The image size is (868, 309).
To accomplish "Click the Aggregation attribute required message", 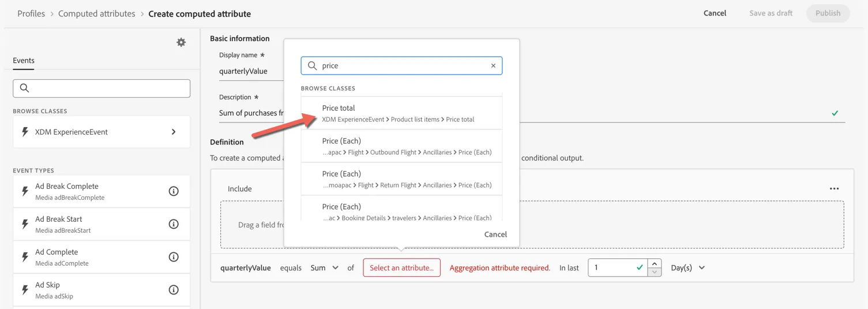I will click(x=499, y=268).
